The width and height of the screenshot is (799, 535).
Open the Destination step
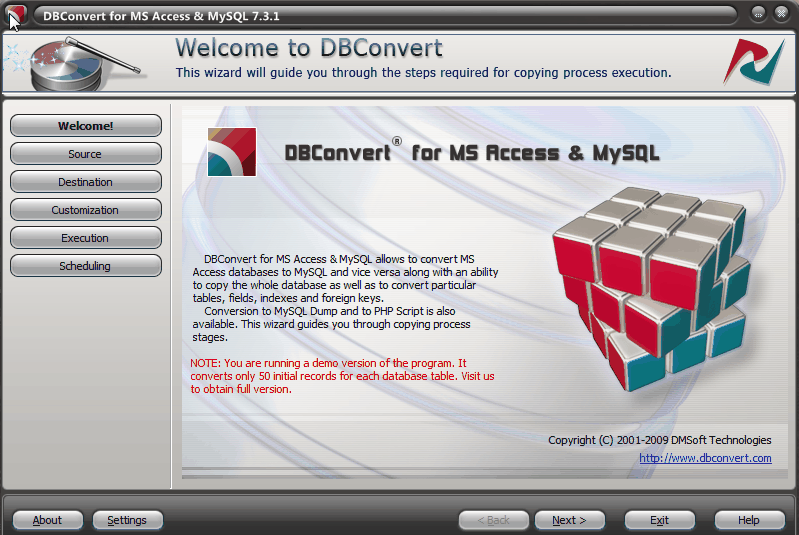point(86,182)
